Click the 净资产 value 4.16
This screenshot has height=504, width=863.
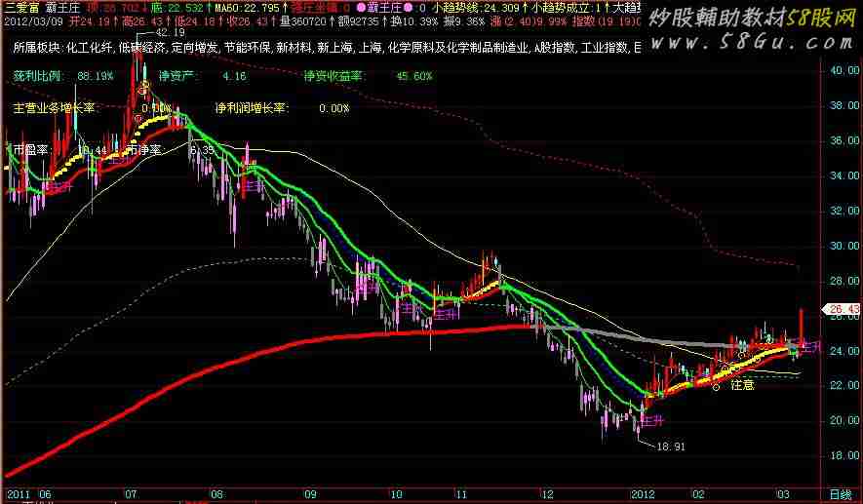[x=234, y=76]
